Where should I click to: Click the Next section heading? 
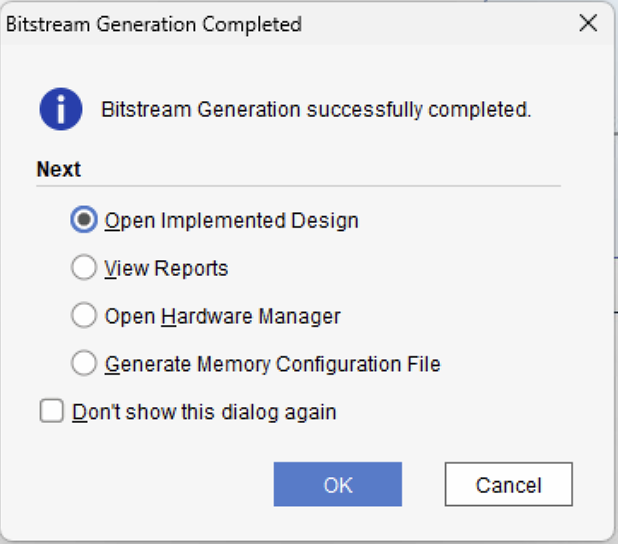(x=59, y=169)
